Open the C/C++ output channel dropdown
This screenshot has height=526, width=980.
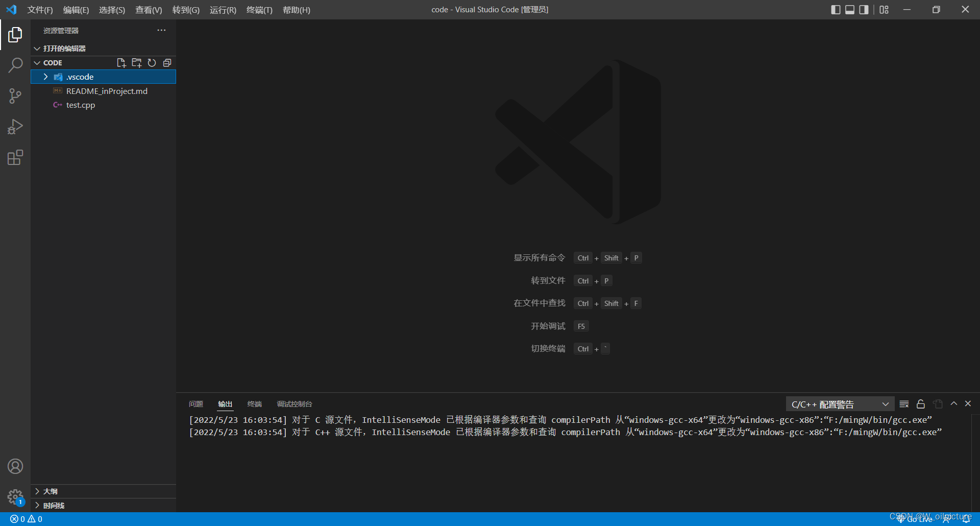840,404
